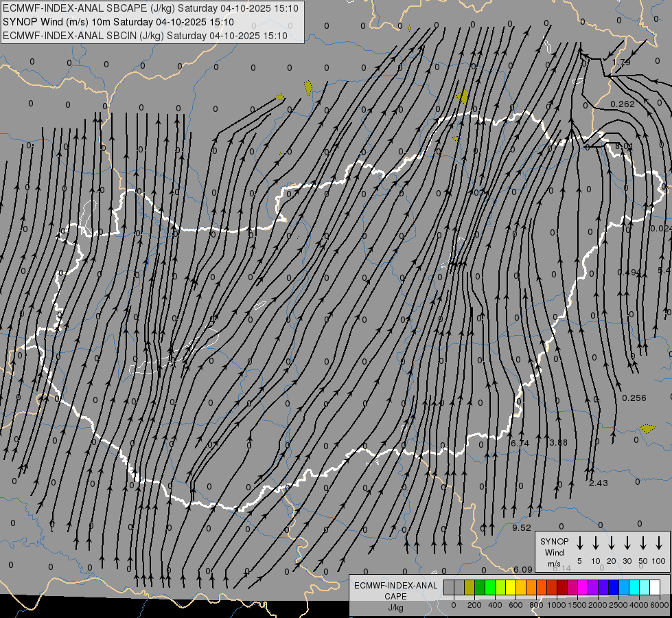Click the wind arrow icon above 50
Screen dimensions: 672x618
click(x=643, y=543)
